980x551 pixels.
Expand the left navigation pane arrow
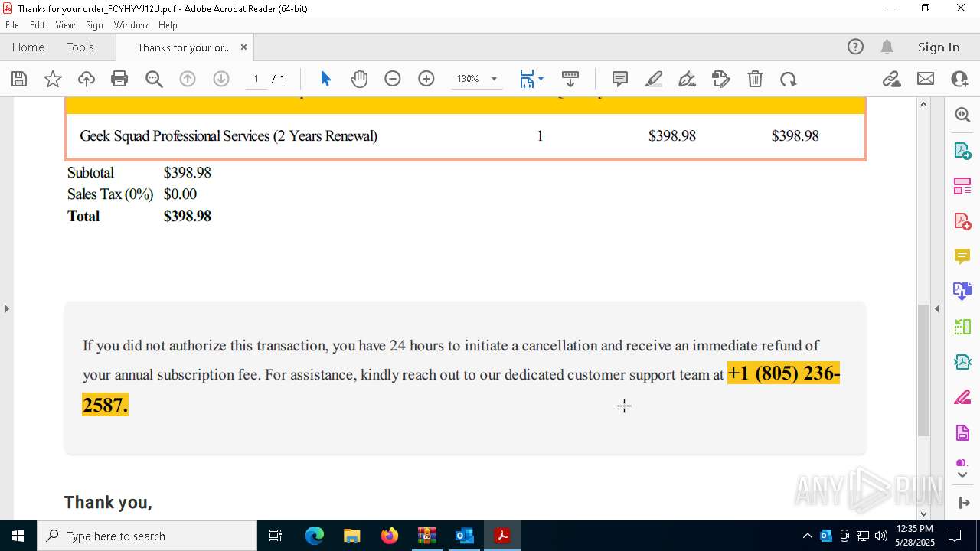pos(6,308)
